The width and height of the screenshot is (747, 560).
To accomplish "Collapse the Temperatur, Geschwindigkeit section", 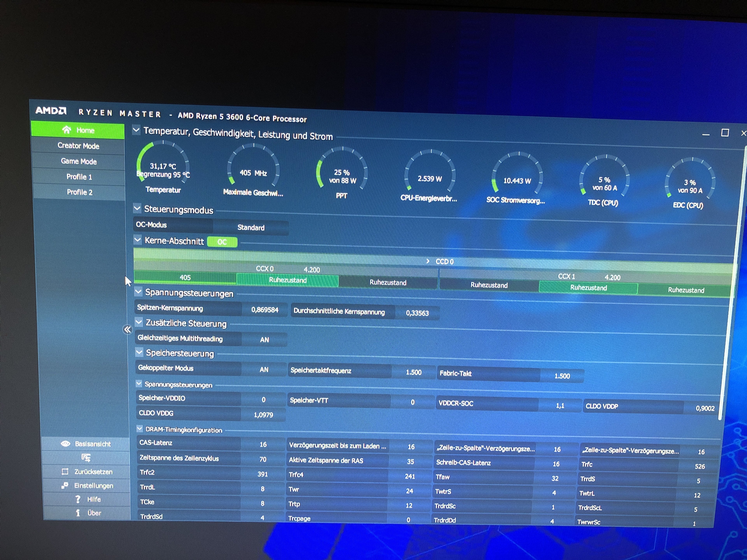I will click(136, 130).
